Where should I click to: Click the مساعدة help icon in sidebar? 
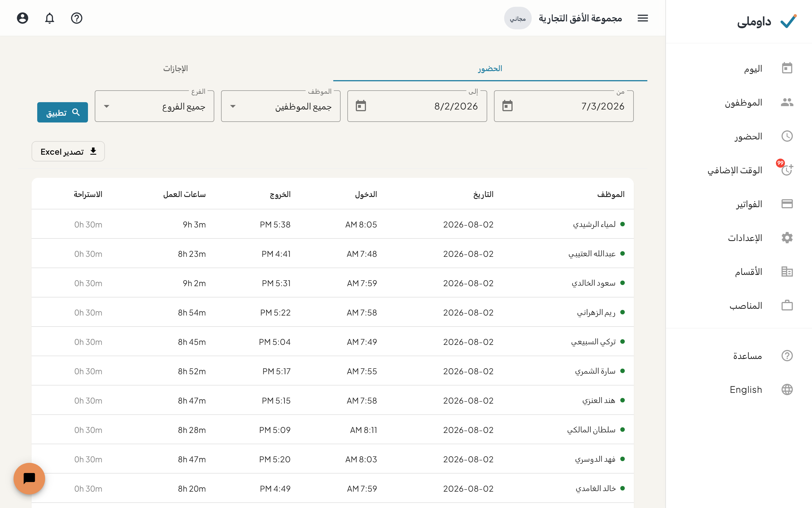[x=787, y=356]
